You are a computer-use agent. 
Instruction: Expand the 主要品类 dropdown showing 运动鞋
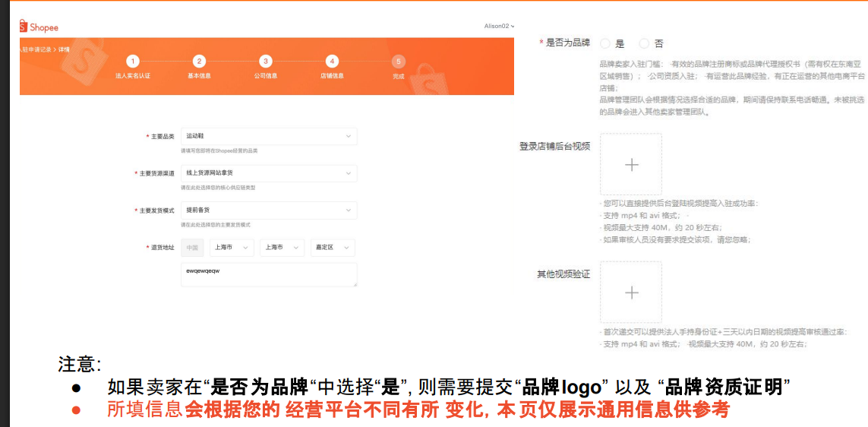pos(269,136)
